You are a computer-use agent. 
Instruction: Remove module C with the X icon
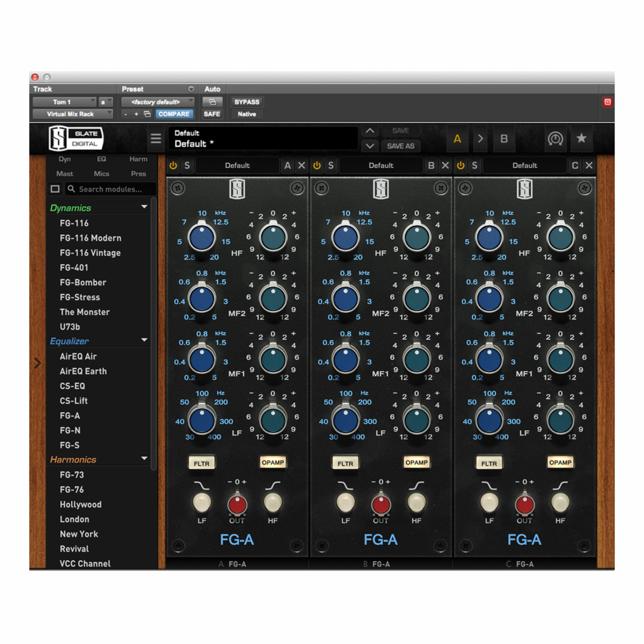(589, 165)
